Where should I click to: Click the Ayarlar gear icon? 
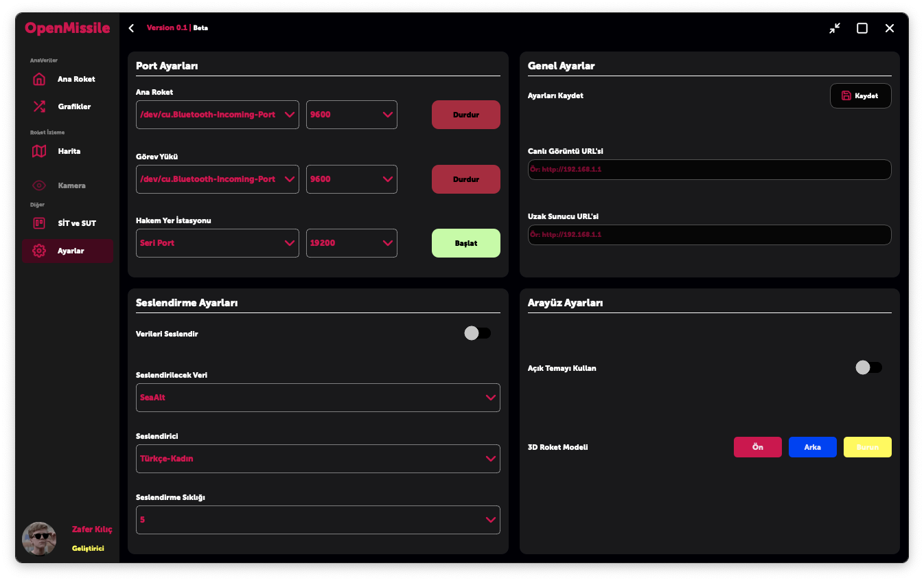point(39,251)
